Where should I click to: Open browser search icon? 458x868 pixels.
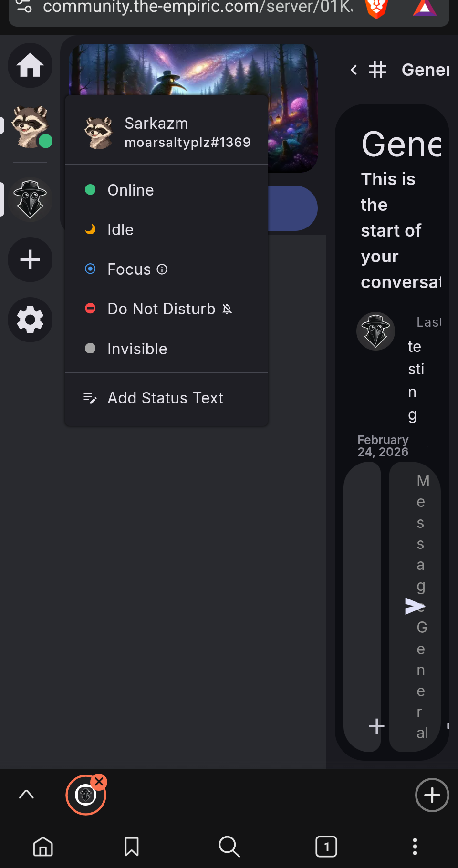click(x=229, y=847)
